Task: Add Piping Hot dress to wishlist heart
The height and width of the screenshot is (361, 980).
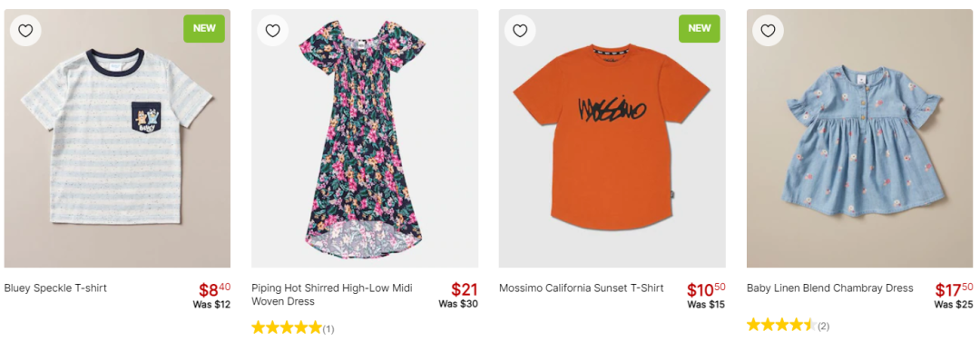Action: coord(272,31)
